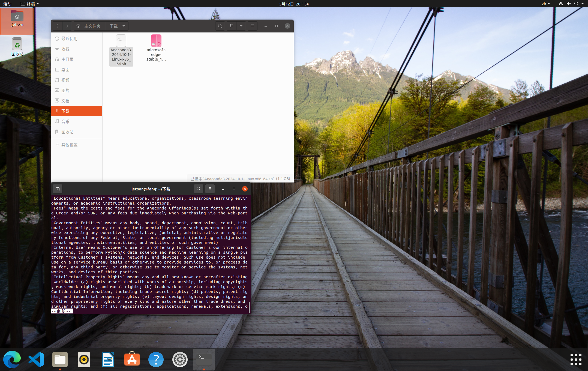Click the volume icon in the top bar
This screenshot has height=371, width=588.
pos(568,4)
